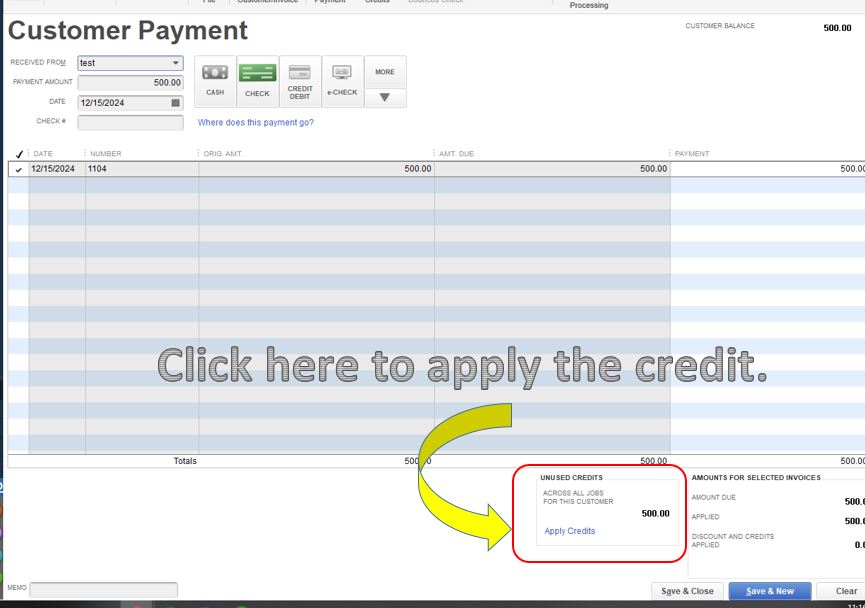Choose the Check payment method
This screenshot has width=865, height=608.
tap(258, 81)
